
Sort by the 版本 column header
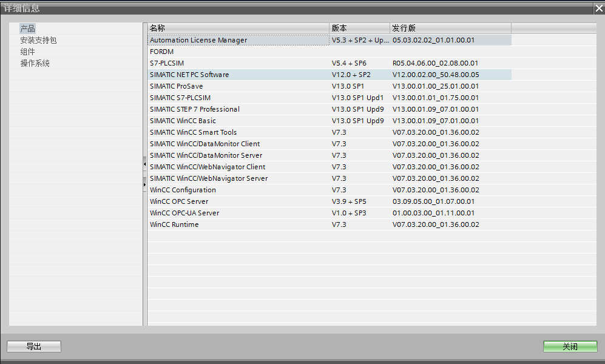pyautogui.click(x=359, y=28)
